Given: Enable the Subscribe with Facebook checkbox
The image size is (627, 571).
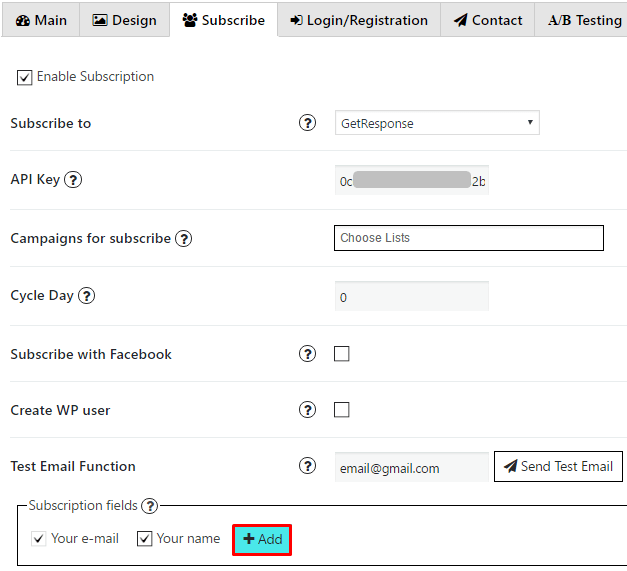Looking at the screenshot, I should [341, 354].
